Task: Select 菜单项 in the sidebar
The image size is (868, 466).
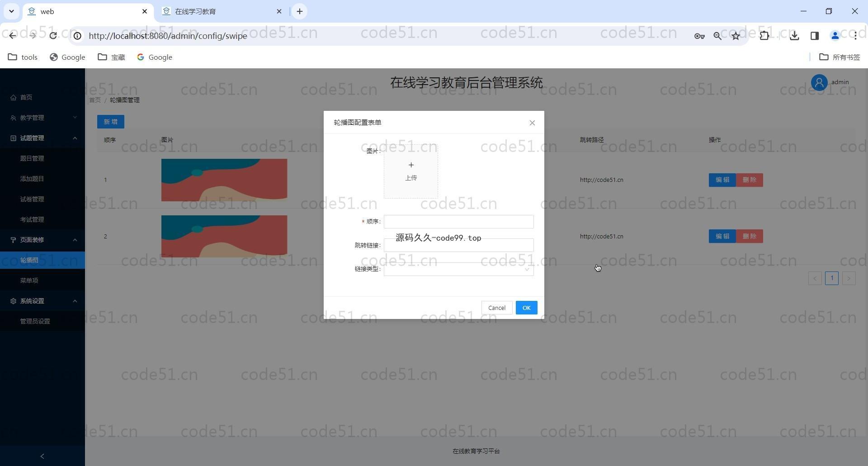Action: pyautogui.click(x=29, y=281)
